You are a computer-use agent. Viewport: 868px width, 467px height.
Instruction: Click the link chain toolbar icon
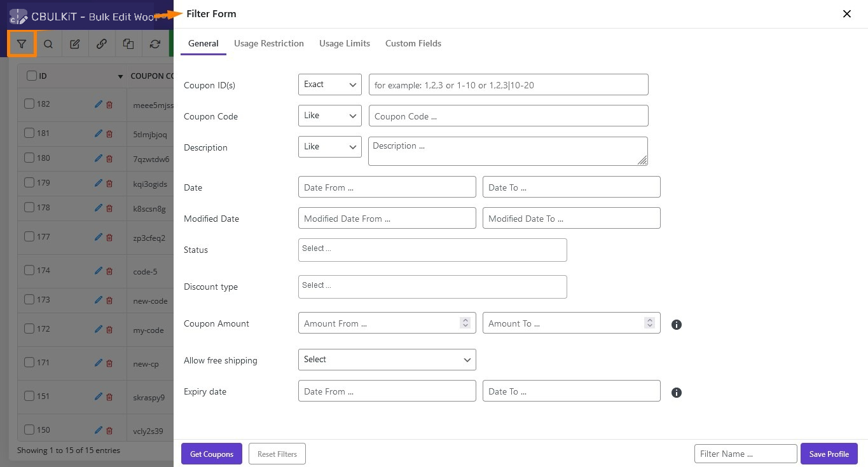click(102, 44)
